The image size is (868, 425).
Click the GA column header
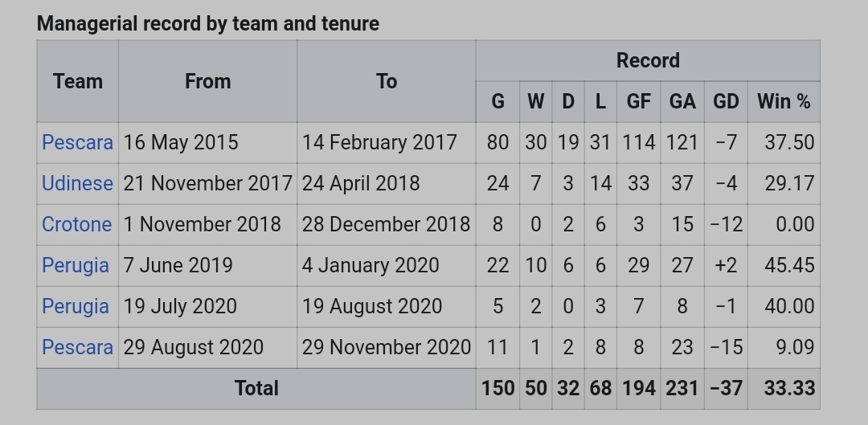[x=682, y=101]
